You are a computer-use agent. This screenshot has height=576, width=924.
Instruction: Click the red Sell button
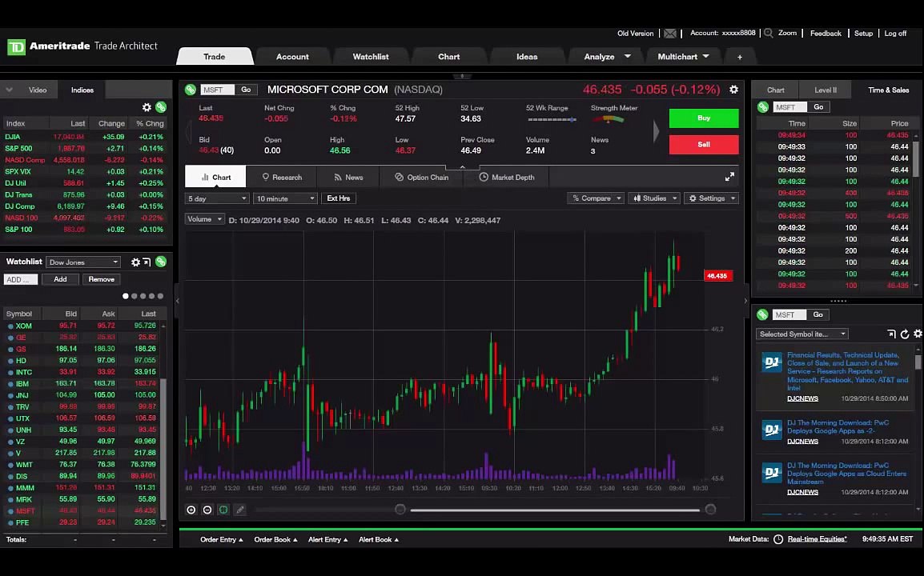coord(704,144)
